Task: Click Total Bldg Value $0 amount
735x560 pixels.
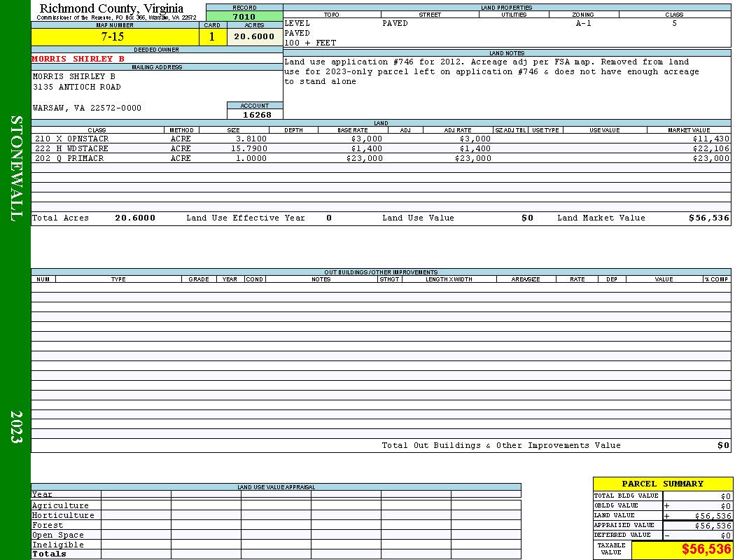Action: pos(726,496)
